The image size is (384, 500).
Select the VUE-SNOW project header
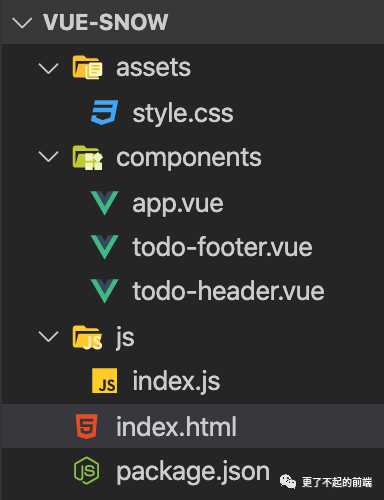(x=105, y=22)
